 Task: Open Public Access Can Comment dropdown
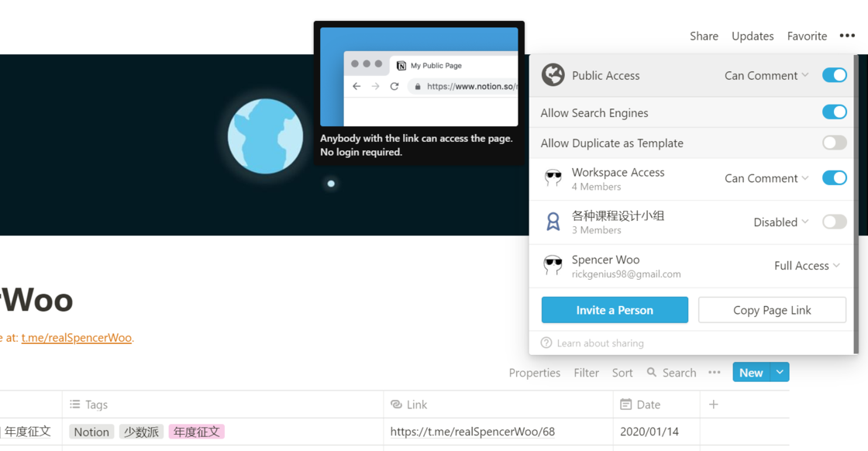766,75
